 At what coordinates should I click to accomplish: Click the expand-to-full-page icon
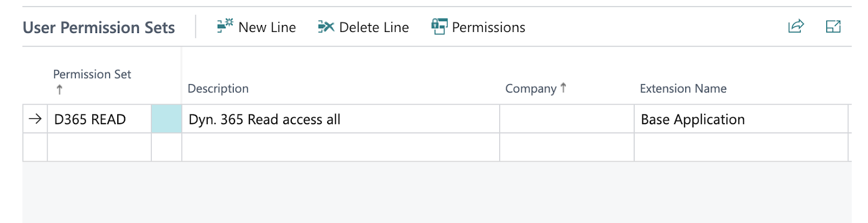point(833,26)
